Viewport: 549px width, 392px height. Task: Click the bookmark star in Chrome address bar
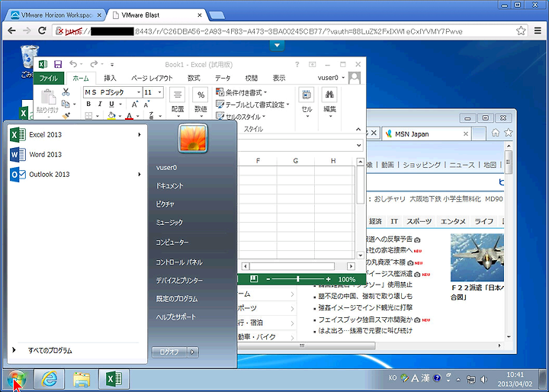pos(521,31)
